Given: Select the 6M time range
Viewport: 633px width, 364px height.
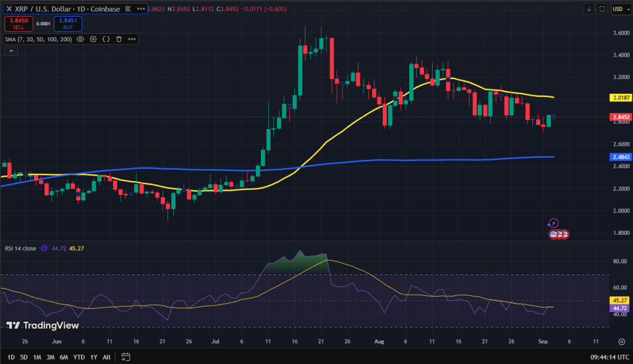Looking at the screenshot, I should click(64, 357).
